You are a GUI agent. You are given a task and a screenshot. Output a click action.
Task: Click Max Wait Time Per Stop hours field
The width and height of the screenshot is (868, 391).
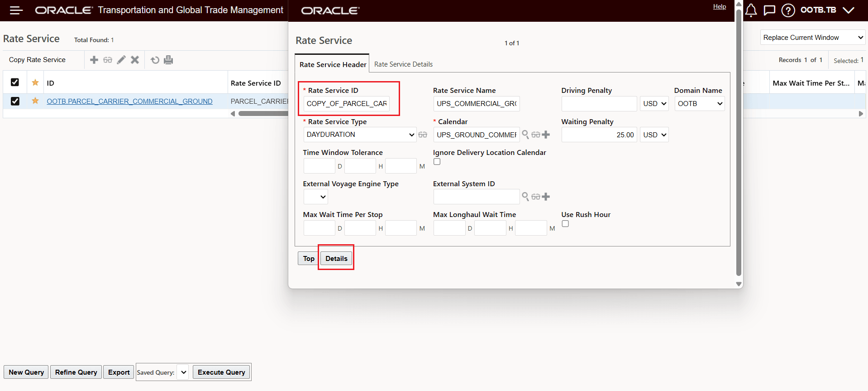(360, 228)
